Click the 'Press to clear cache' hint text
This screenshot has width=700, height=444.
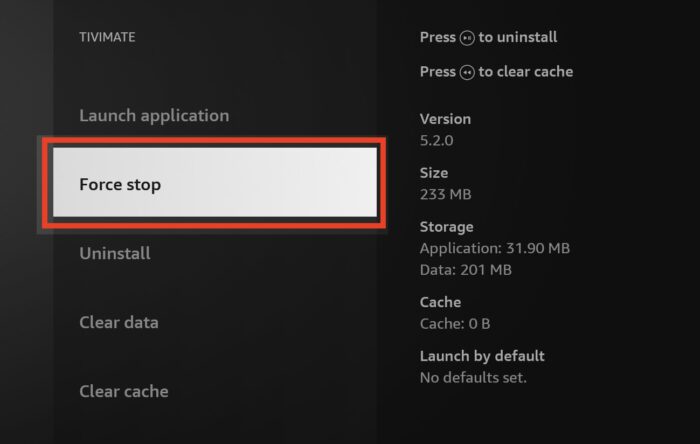(496, 71)
